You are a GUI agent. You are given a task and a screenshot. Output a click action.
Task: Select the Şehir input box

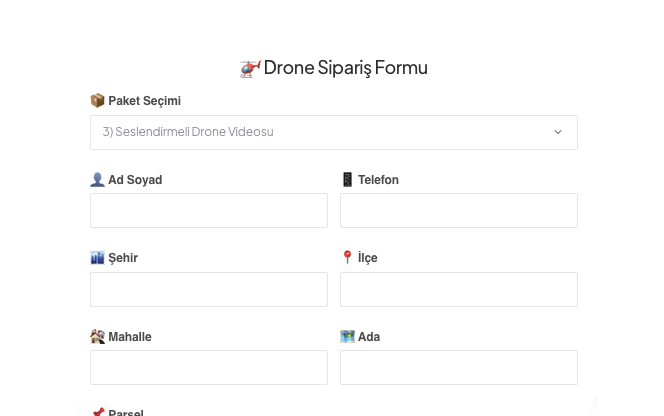coord(209,289)
